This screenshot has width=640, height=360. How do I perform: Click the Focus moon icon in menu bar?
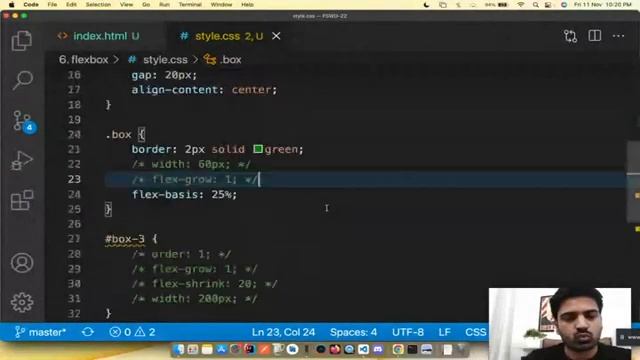(427, 5)
